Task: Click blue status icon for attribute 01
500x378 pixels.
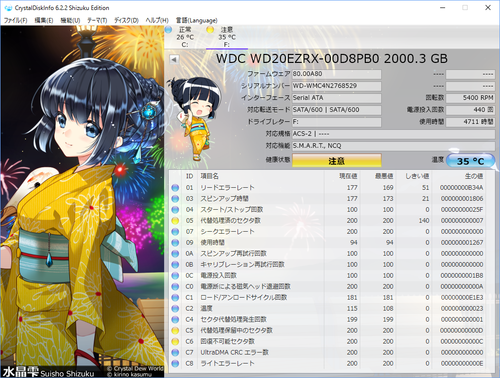Action: click(x=175, y=188)
